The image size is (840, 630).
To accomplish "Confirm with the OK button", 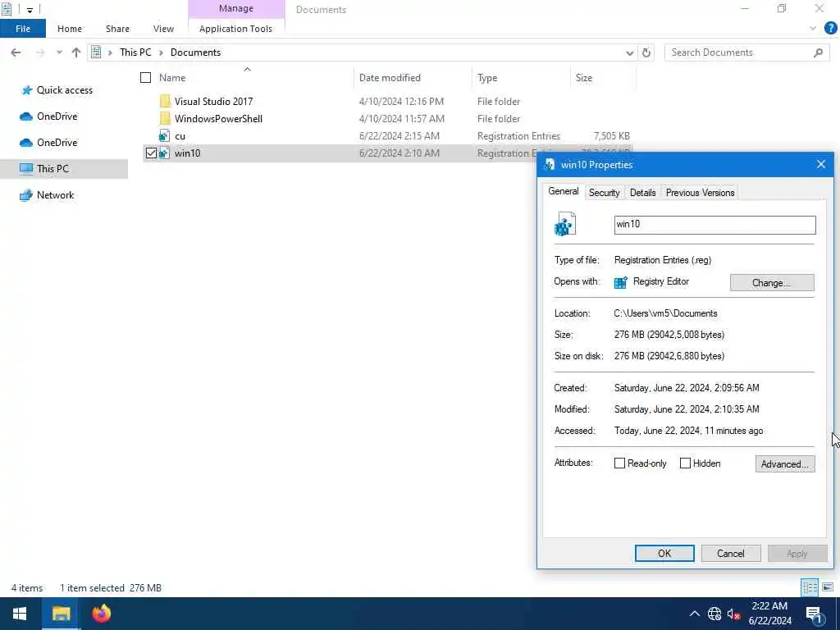I will click(664, 554).
